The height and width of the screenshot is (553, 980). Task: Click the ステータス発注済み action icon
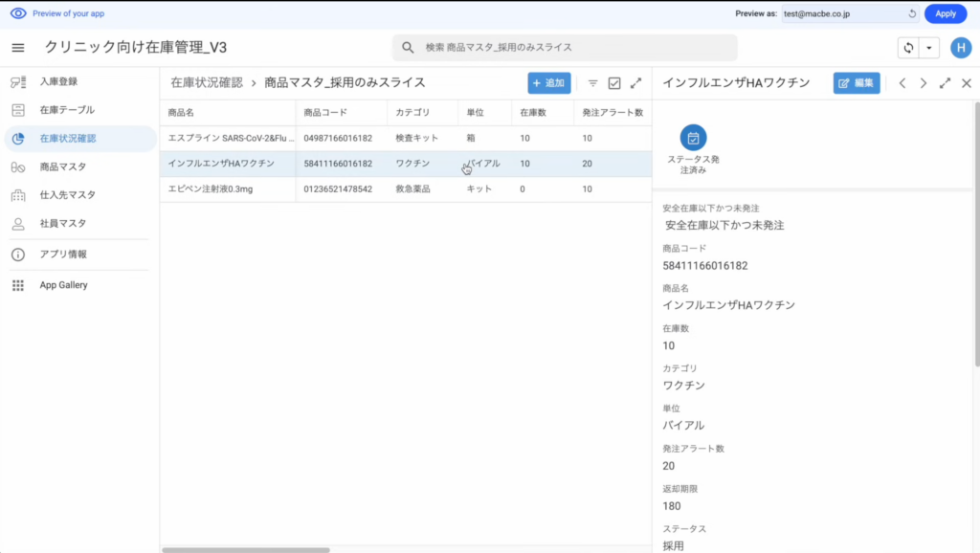[693, 138]
